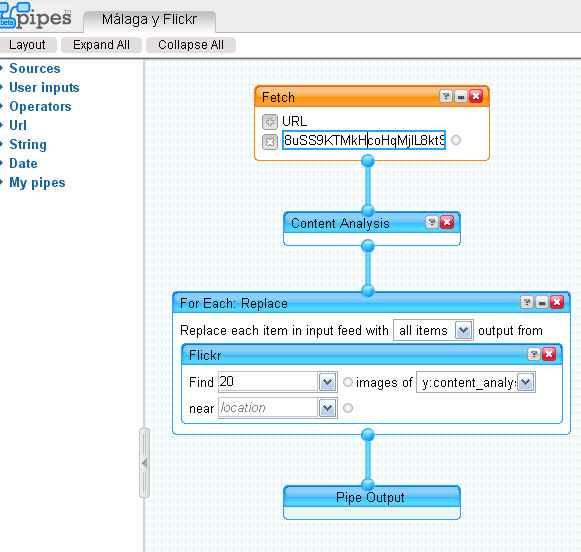Viewport: 581px width, 552px height.
Task: Click the URL field wiring terminal
Action: [456, 140]
